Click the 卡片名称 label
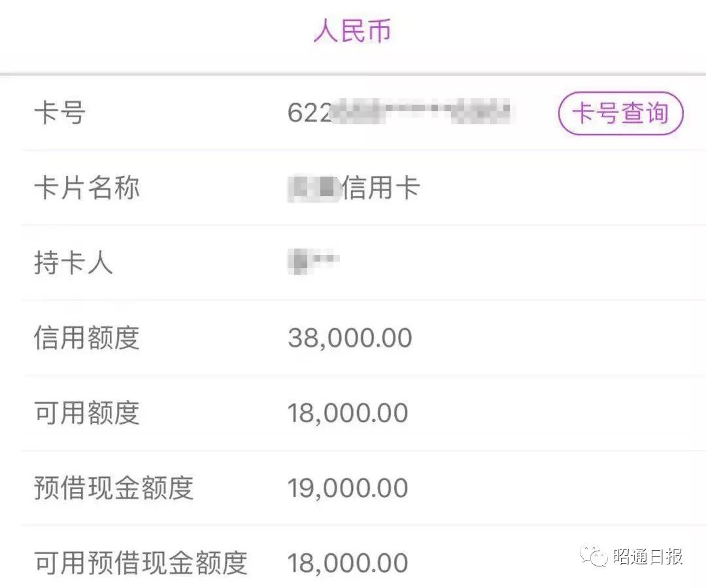Screen dimensions: 706x588 [87, 188]
